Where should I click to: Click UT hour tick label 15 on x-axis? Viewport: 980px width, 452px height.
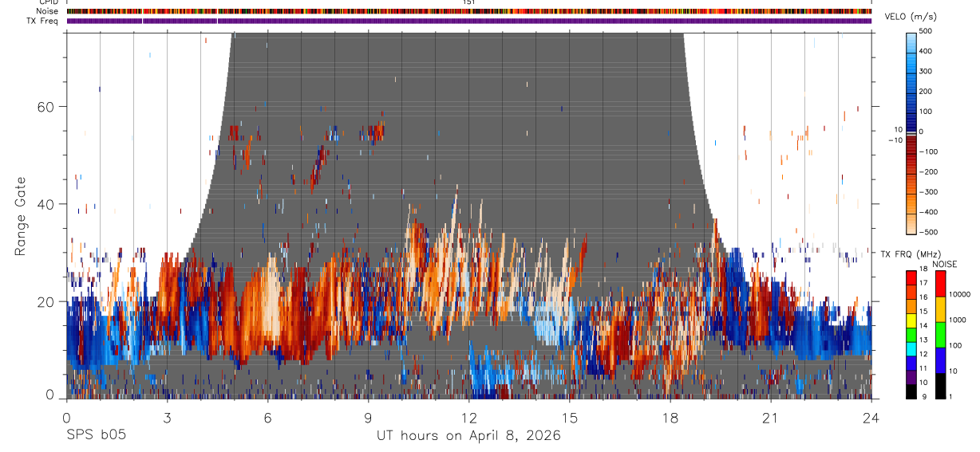tap(570, 417)
